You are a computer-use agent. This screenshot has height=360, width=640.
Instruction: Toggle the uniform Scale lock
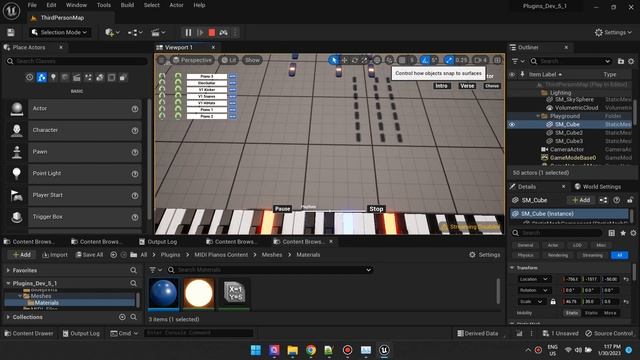(x=553, y=302)
